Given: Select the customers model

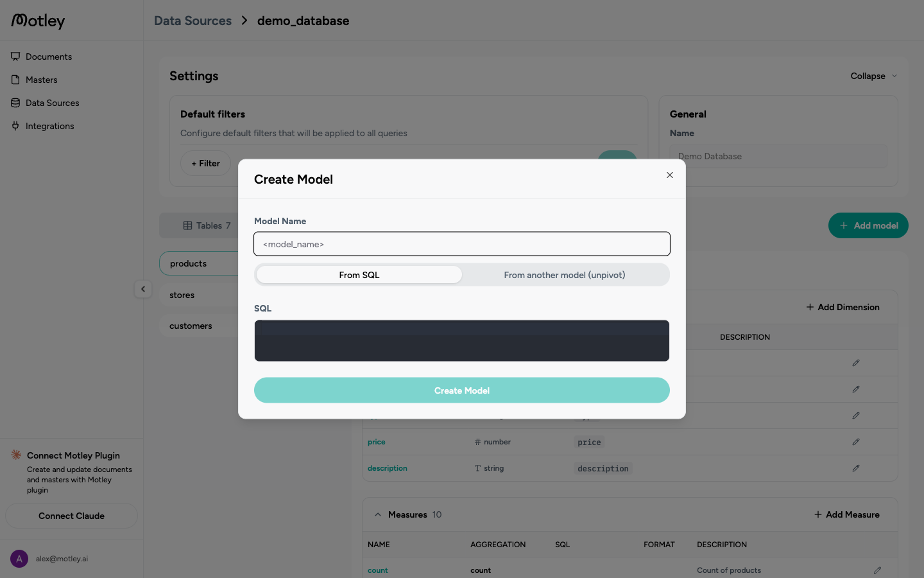Looking at the screenshot, I should (199, 326).
